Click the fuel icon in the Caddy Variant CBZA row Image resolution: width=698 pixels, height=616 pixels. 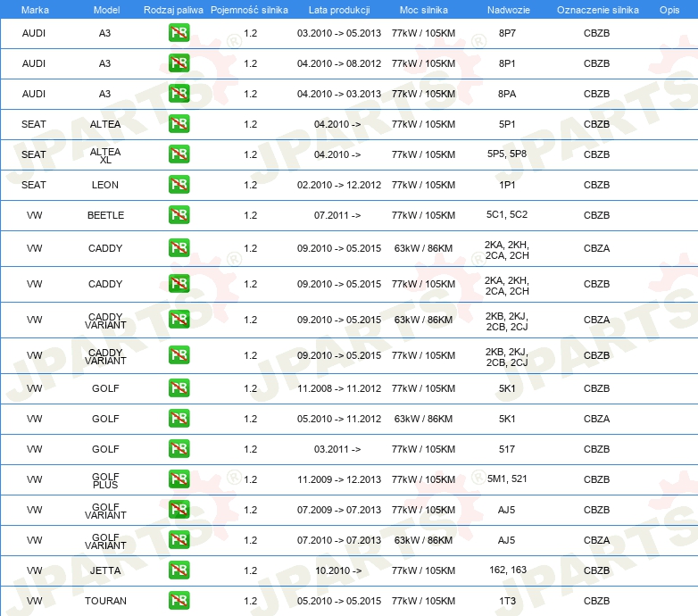pyautogui.click(x=179, y=319)
